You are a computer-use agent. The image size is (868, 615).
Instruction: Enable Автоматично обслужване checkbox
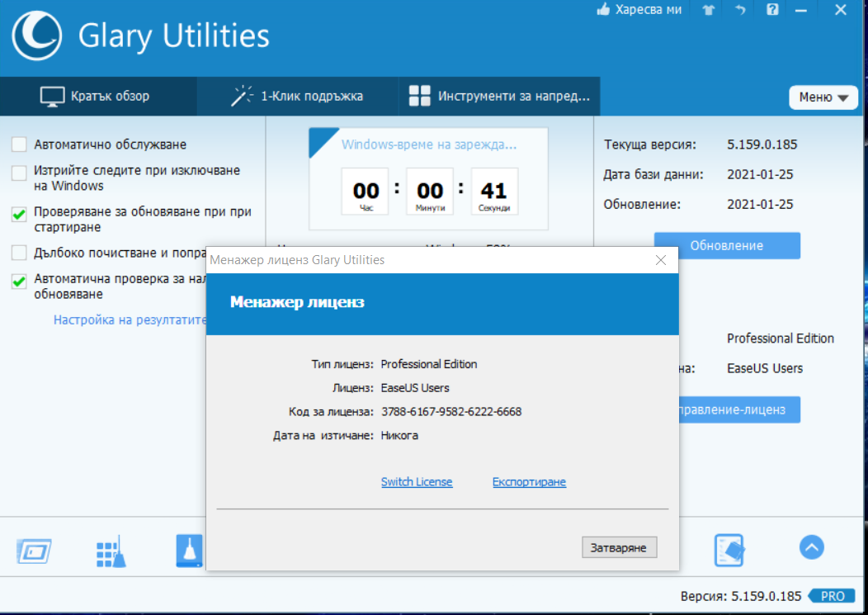pos(19,144)
